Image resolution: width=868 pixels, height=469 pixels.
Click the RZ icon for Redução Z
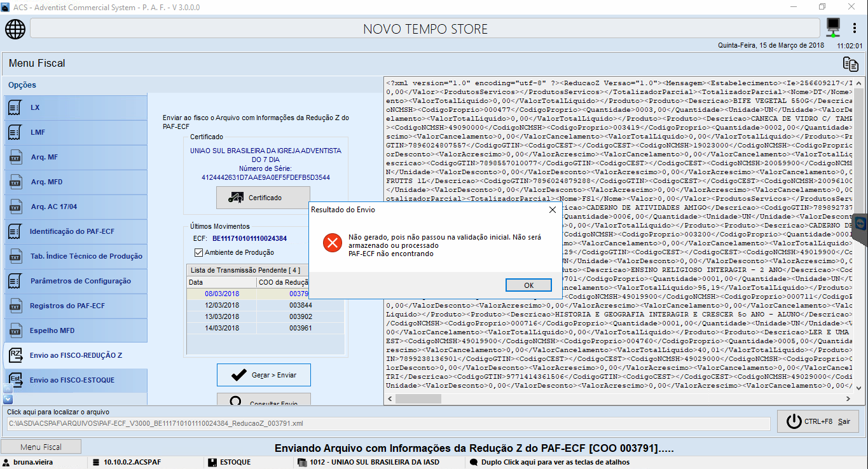(16, 356)
